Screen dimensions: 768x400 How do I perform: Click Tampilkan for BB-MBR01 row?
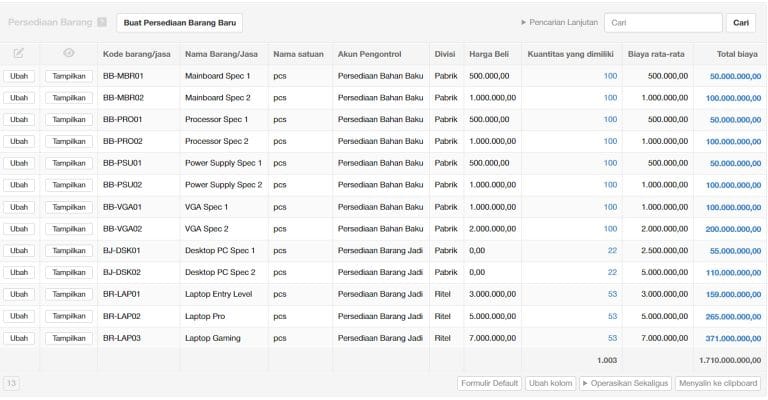(x=69, y=76)
